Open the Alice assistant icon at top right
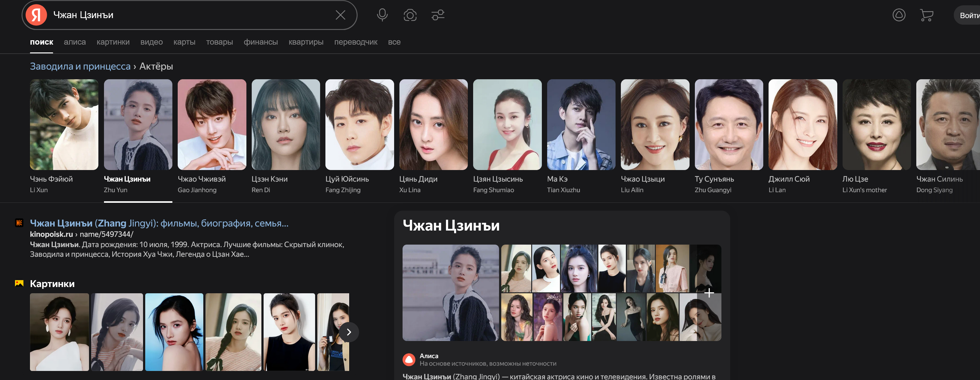The width and height of the screenshot is (980, 380). [898, 15]
